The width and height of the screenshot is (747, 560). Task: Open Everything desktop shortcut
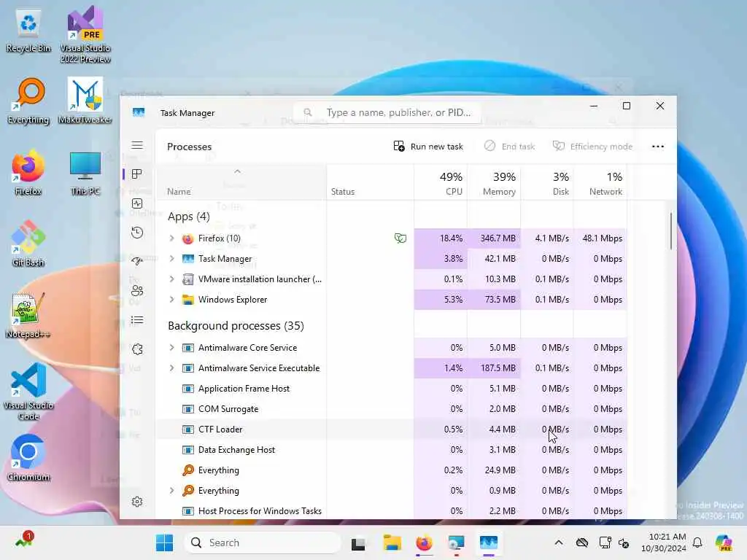pos(28,101)
